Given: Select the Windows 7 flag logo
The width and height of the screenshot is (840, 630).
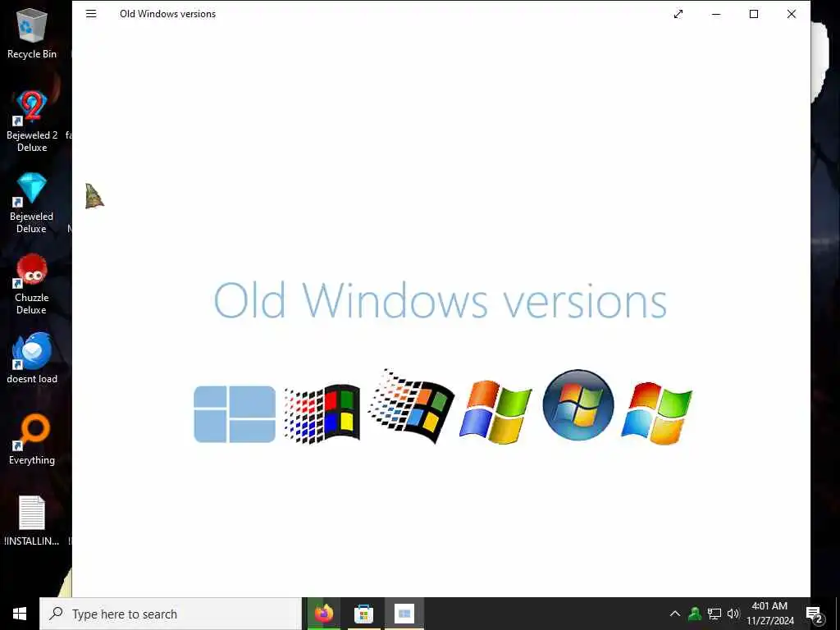Looking at the screenshot, I should pyautogui.click(x=657, y=413).
